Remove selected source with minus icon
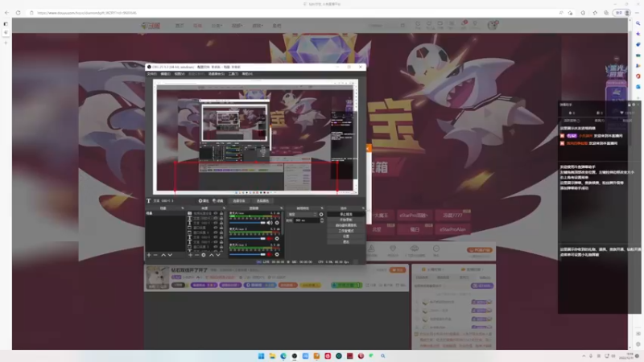 click(x=196, y=255)
